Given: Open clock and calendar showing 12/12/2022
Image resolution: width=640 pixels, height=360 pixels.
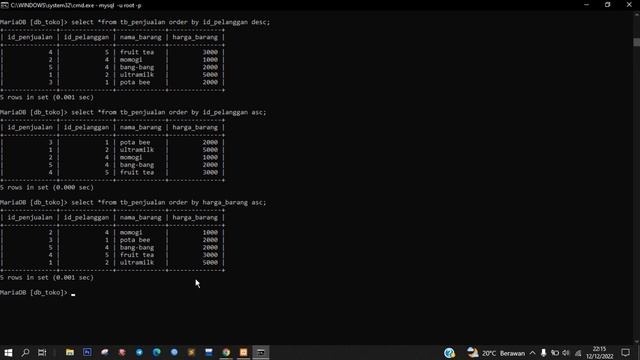Looking at the screenshot, I should [x=600, y=353].
